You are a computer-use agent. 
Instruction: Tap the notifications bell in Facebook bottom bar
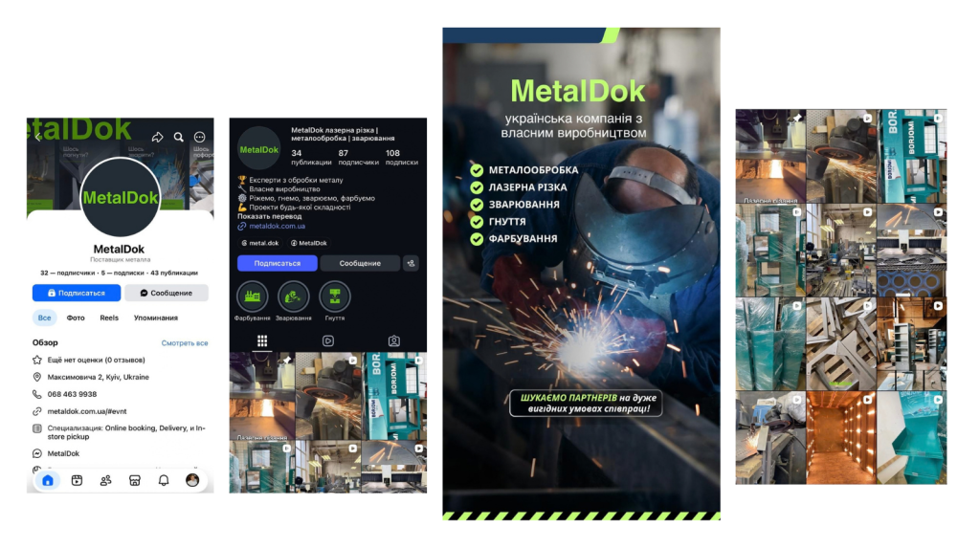tap(163, 480)
